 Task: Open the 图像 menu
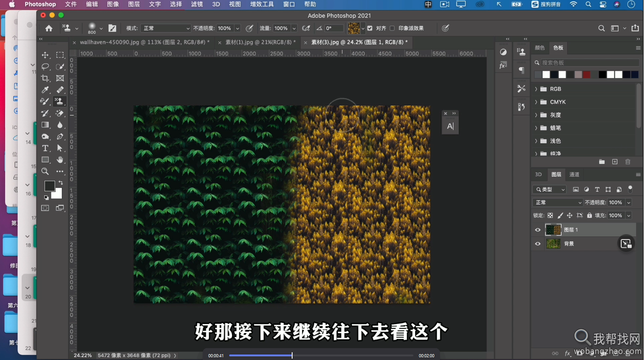[113, 4]
